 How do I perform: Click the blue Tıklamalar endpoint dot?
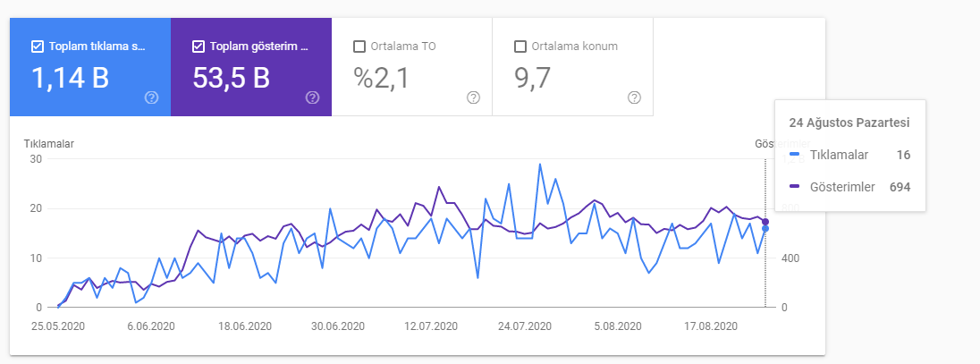pyautogui.click(x=765, y=228)
